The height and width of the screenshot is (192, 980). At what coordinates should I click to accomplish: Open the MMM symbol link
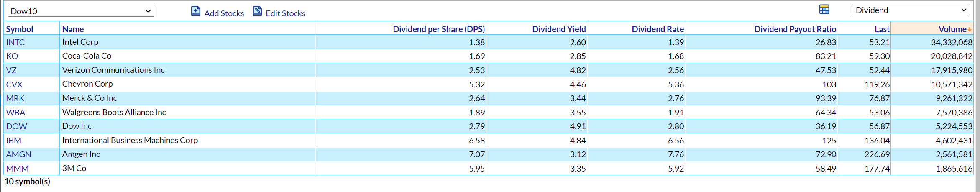(x=18, y=169)
